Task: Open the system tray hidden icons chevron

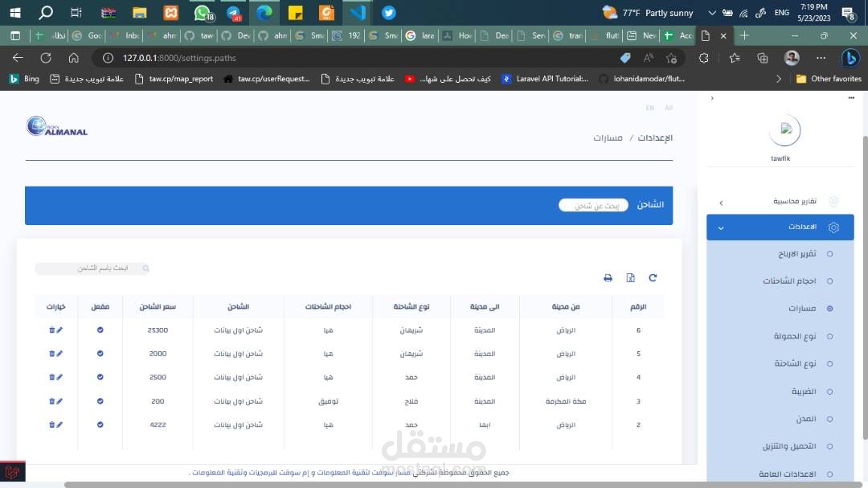Action: pos(712,13)
